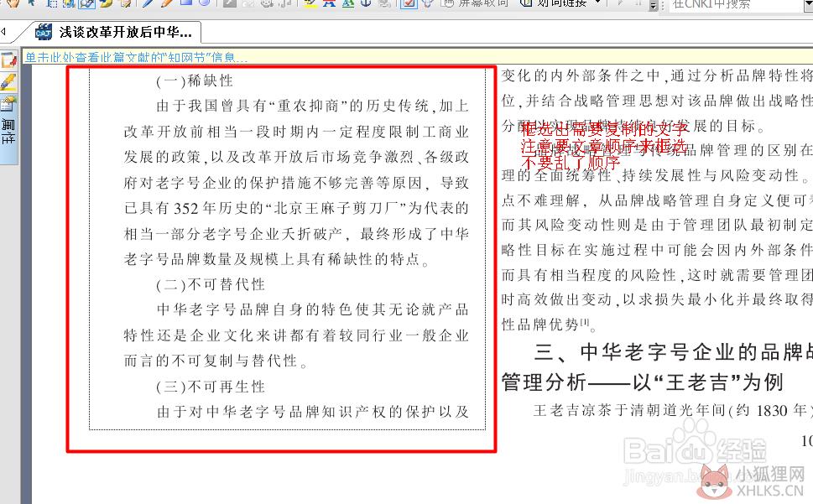This screenshot has width=813, height=504.
Task: Click the right column line starting 变化的内外部条件之中
Action: click(657, 75)
